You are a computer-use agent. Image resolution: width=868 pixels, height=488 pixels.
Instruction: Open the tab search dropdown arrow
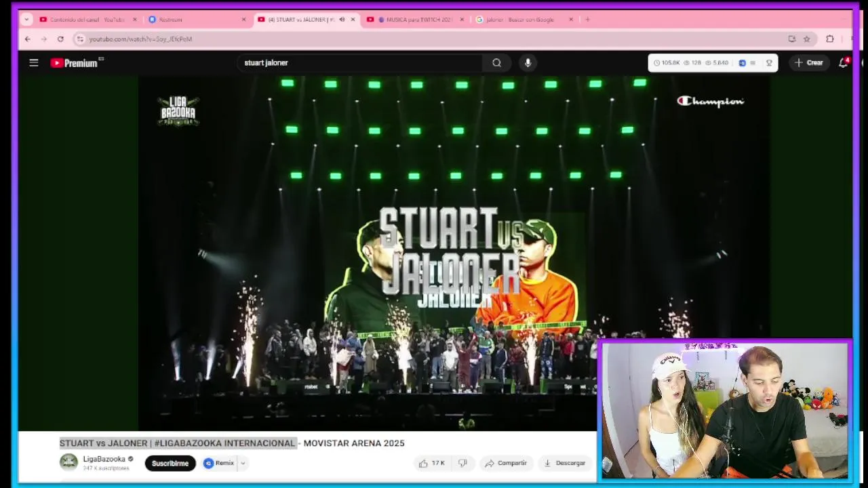coord(26,20)
